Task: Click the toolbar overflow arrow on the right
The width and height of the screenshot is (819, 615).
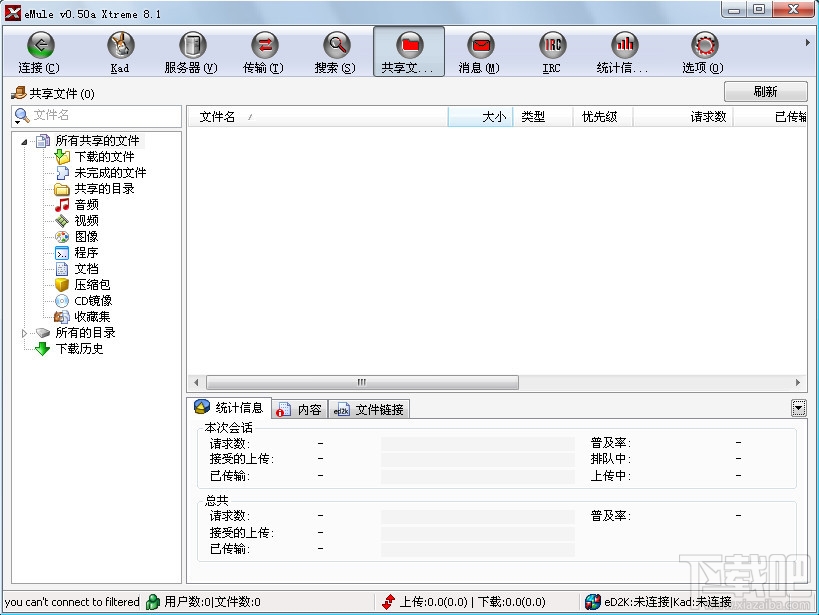Action: (808, 42)
